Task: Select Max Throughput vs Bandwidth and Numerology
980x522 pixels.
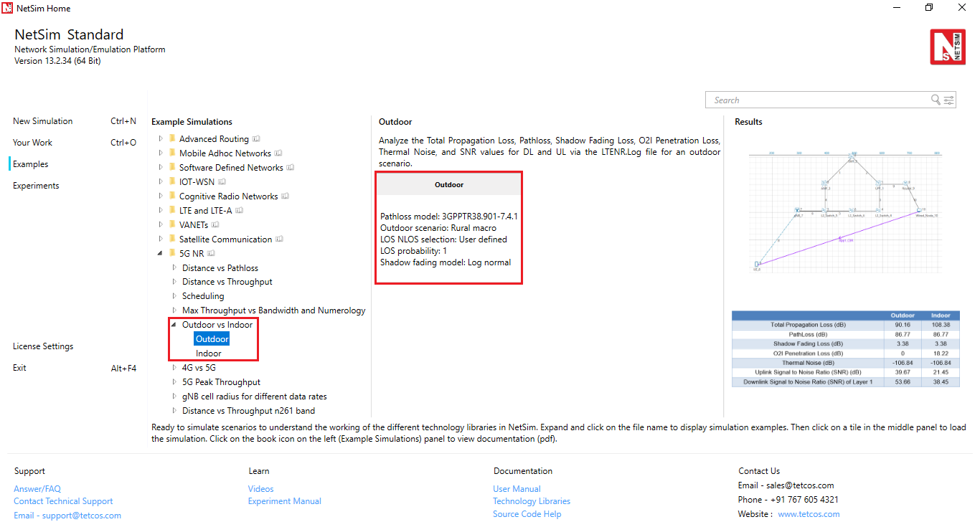Action: coord(274,310)
